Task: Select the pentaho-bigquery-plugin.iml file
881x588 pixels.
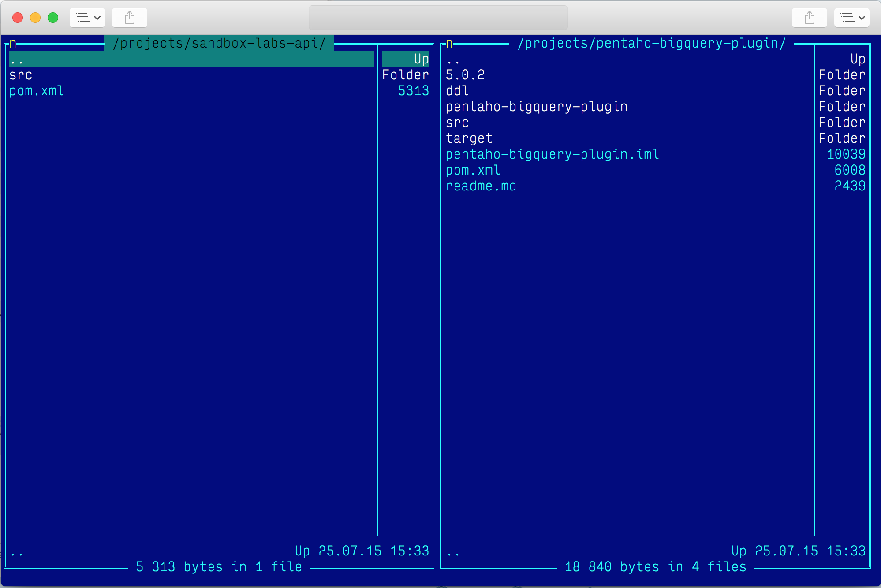Action: click(552, 154)
